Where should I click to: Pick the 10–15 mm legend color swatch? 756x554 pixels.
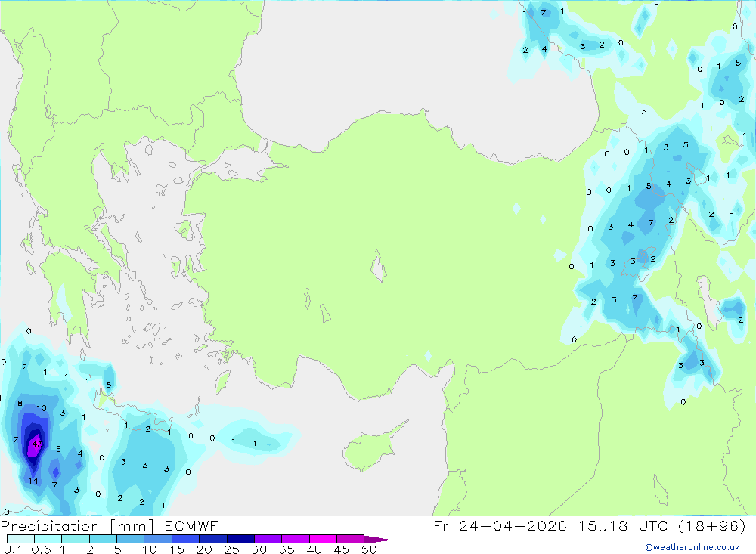point(158,539)
